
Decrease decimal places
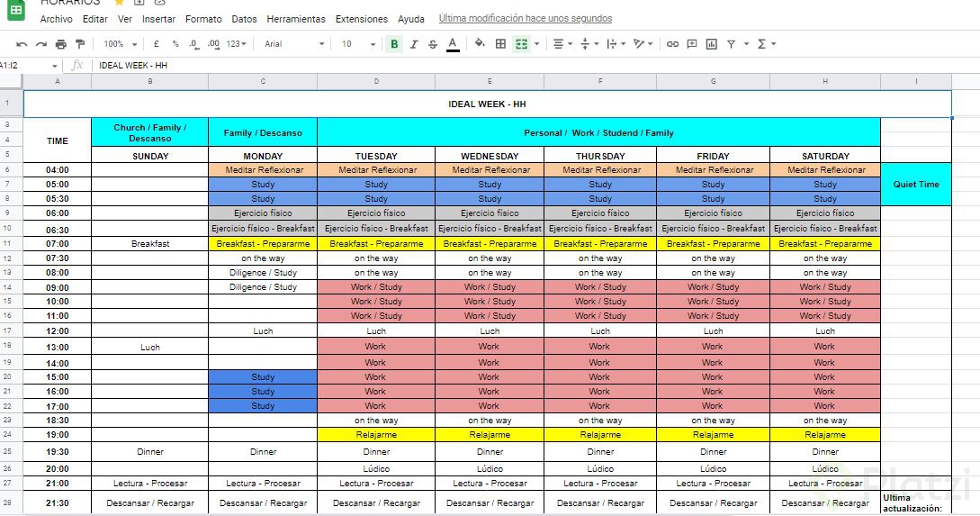[x=193, y=44]
